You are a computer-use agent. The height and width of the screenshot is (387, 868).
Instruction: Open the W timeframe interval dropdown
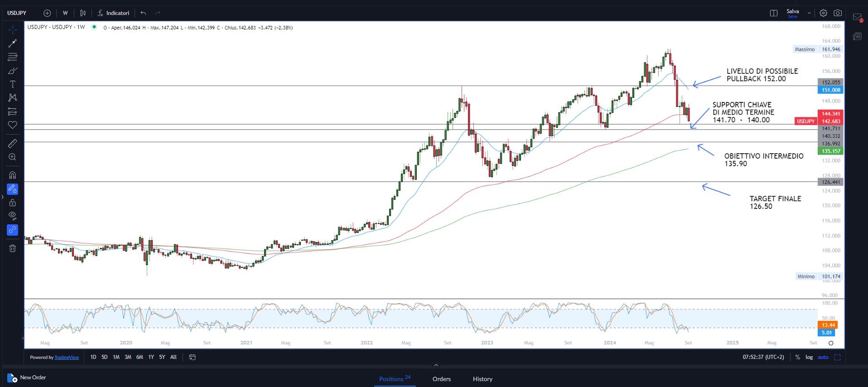click(x=65, y=13)
